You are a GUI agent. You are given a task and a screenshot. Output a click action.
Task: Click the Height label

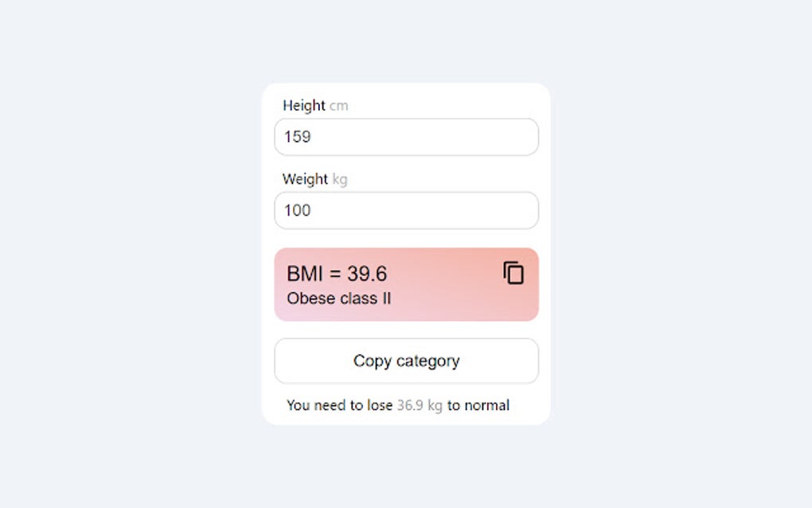point(304,105)
